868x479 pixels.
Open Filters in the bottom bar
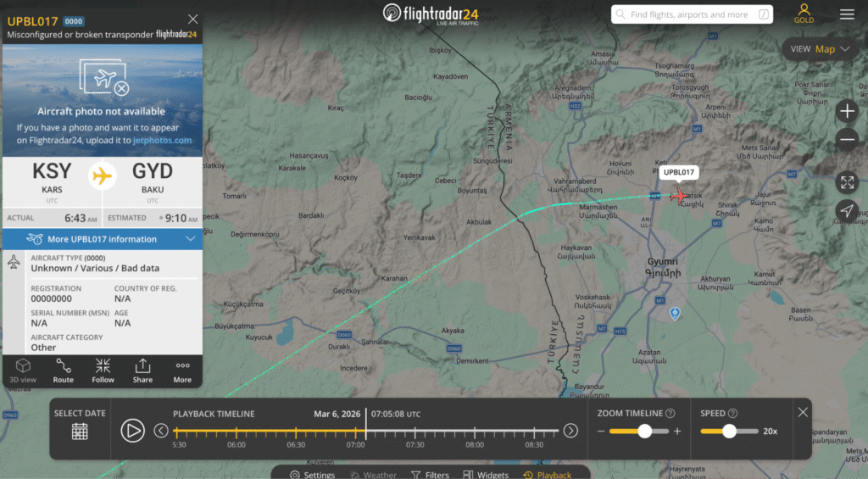pos(430,475)
